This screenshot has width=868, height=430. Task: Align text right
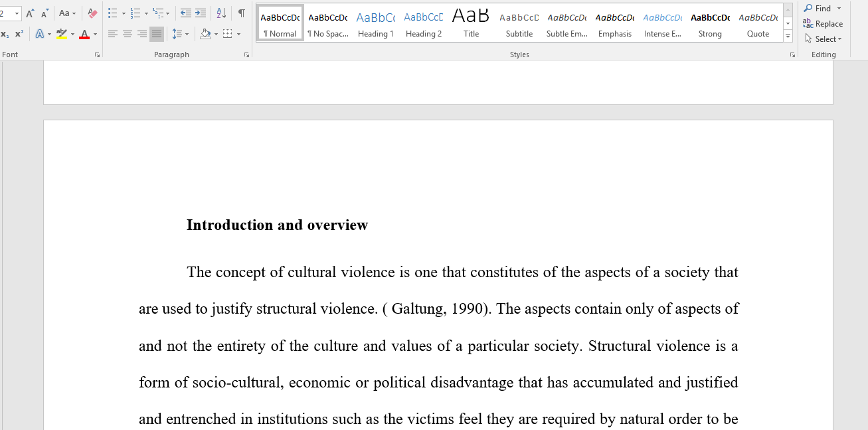pos(142,34)
